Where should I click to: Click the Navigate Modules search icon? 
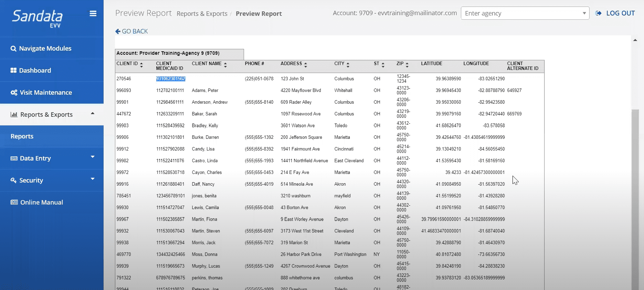(x=13, y=49)
